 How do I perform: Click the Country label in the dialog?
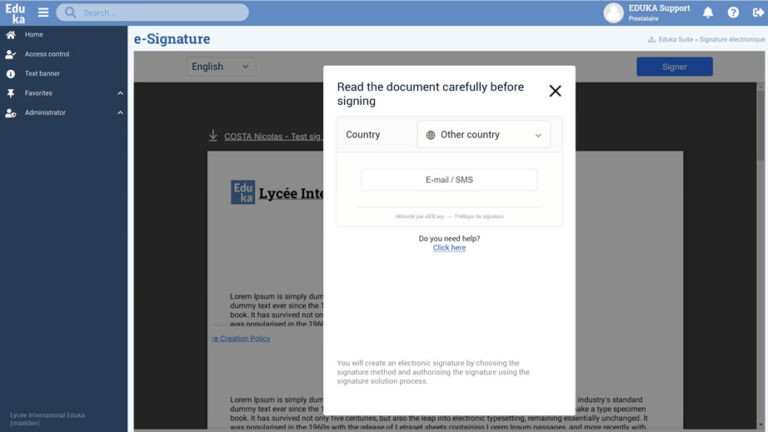pos(363,135)
